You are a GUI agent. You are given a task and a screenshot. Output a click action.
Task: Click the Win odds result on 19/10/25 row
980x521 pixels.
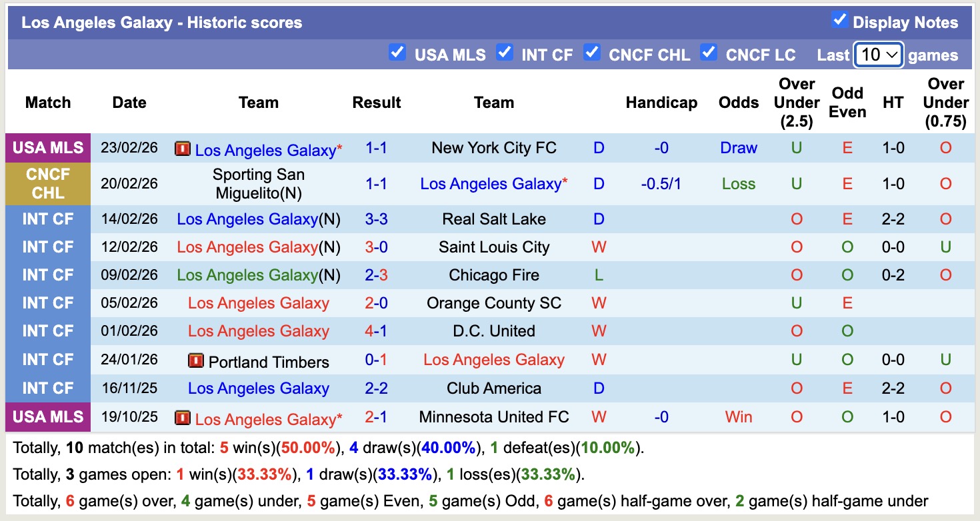pos(738,418)
